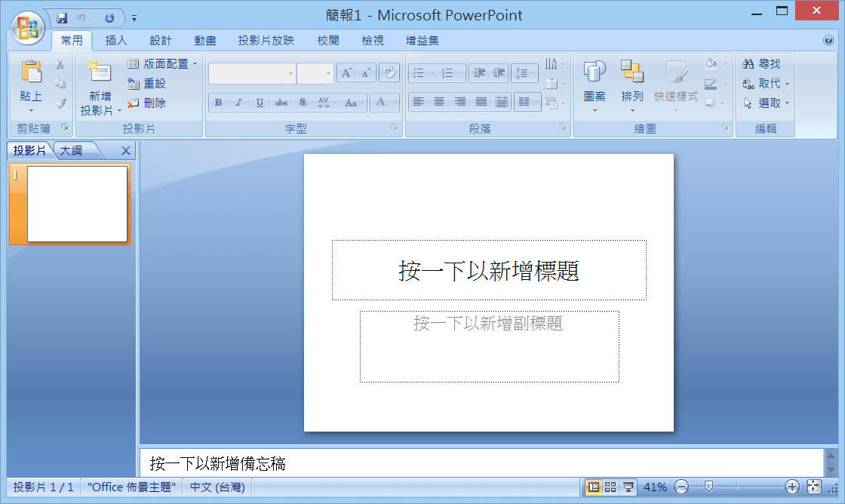Click the Numbering list icon
845x504 pixels.
(x=447, y=72)
